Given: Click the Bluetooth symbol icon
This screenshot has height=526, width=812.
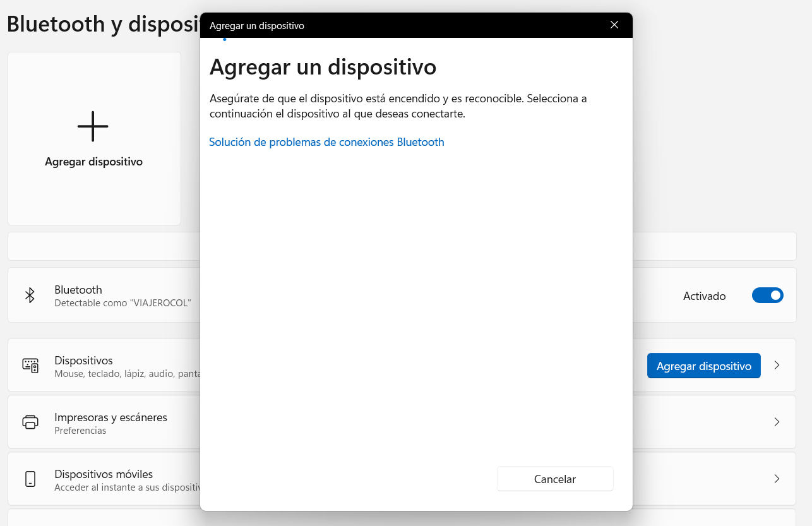Looking at the screenshot, I should point(30,295).
